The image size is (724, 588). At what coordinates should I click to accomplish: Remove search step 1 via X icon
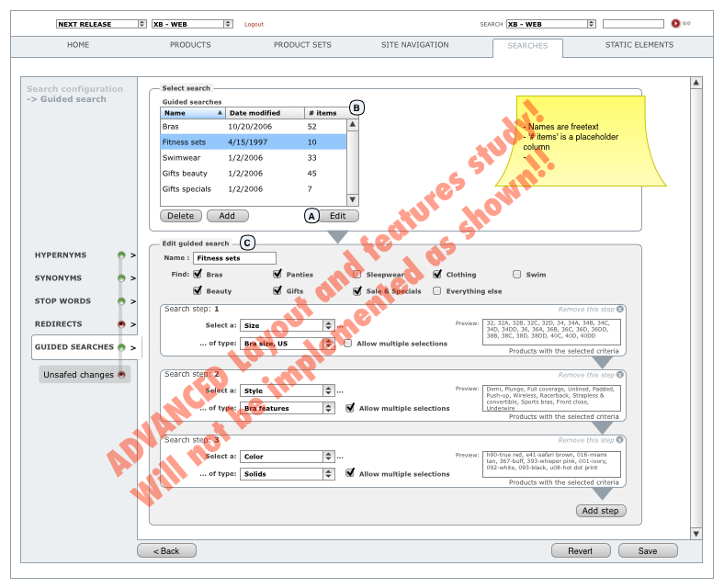(x=620, y=310)
